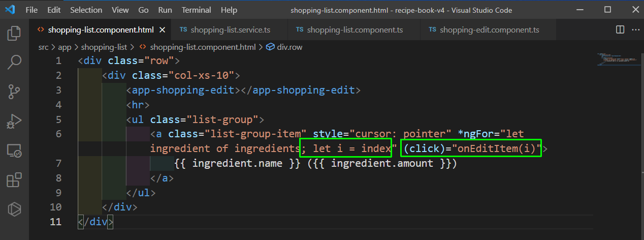Click line number 1 in gutter
The image size is (644, 240).
[58, 61]
